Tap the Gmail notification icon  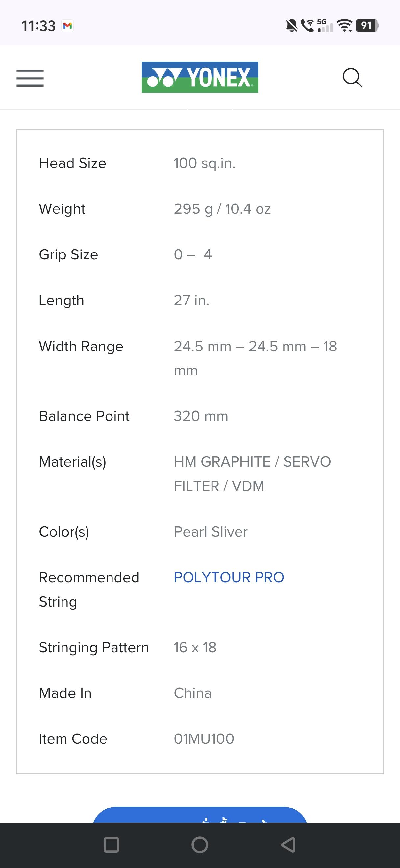(x=68, y=26)
